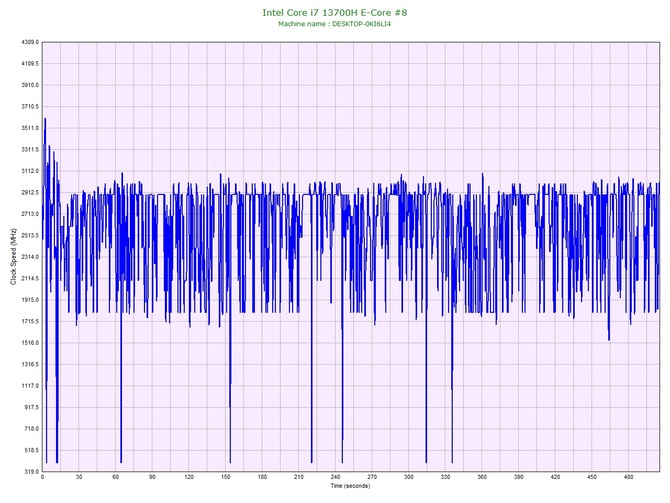The image size is (670, 503).
Task: Click the 'Machine name : DESKTOP-0KI6LI4' subtitle
Action: [335, 24]
